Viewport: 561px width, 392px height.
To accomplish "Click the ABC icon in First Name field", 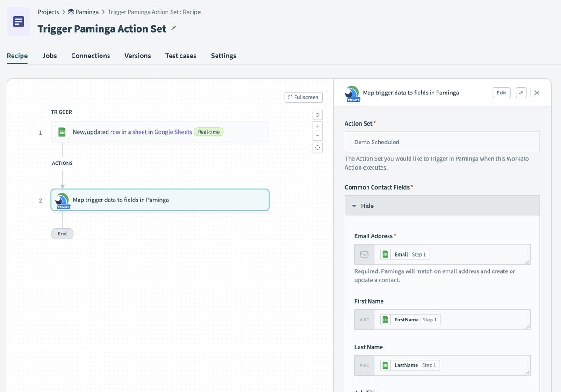I will pyautogui.click(x=364, y=320).
